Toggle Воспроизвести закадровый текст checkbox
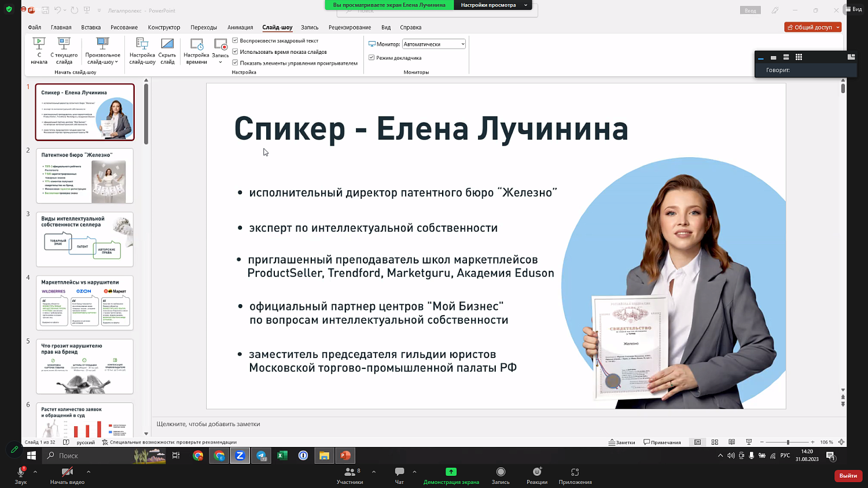Viewport: 868px width, 488px height. click(235, 40)
